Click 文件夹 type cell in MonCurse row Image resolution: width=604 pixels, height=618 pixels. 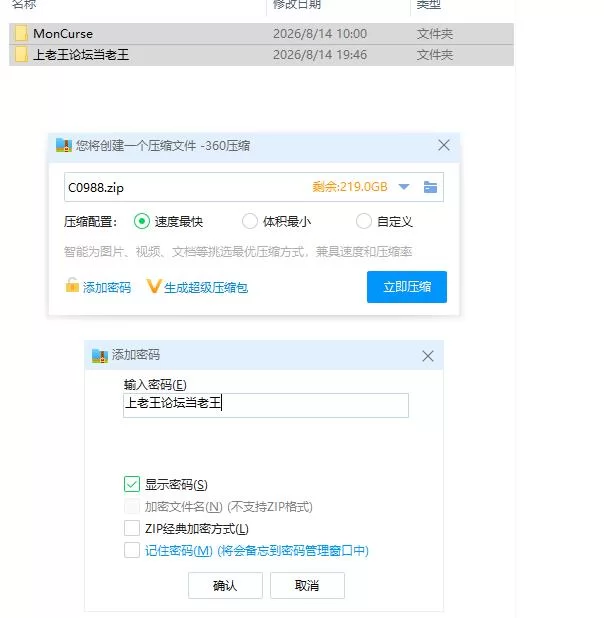pos(434,34)
